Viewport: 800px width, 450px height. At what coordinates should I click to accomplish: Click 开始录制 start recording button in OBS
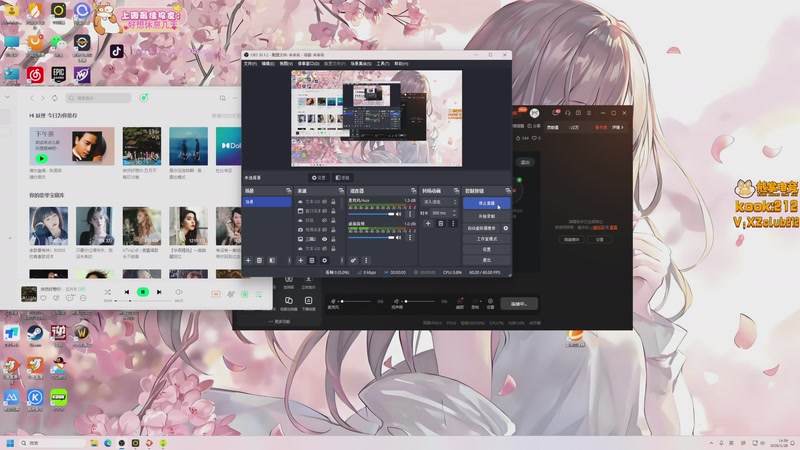point(487,216)
